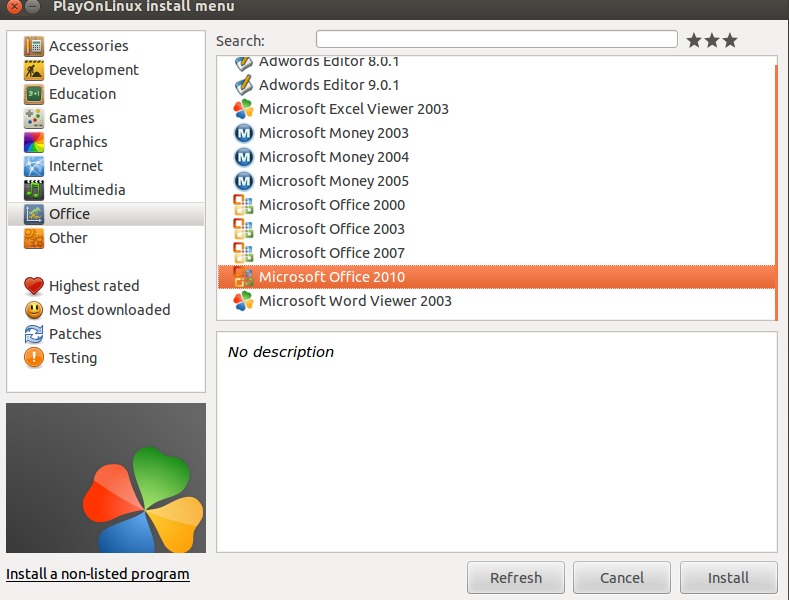Click the Microsoft Excel Viewer 2003 icon
Viewport: 789px width, 600px height.
244,109
